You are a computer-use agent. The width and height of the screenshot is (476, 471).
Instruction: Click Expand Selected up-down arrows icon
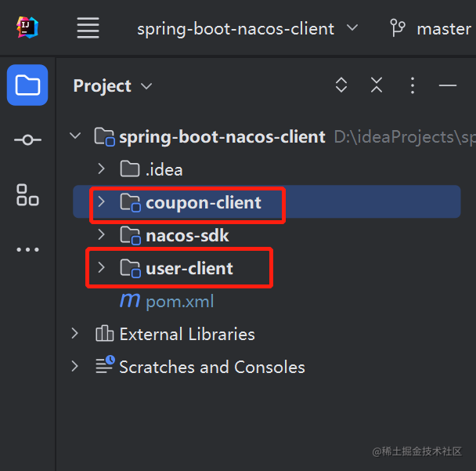[341, 85]
